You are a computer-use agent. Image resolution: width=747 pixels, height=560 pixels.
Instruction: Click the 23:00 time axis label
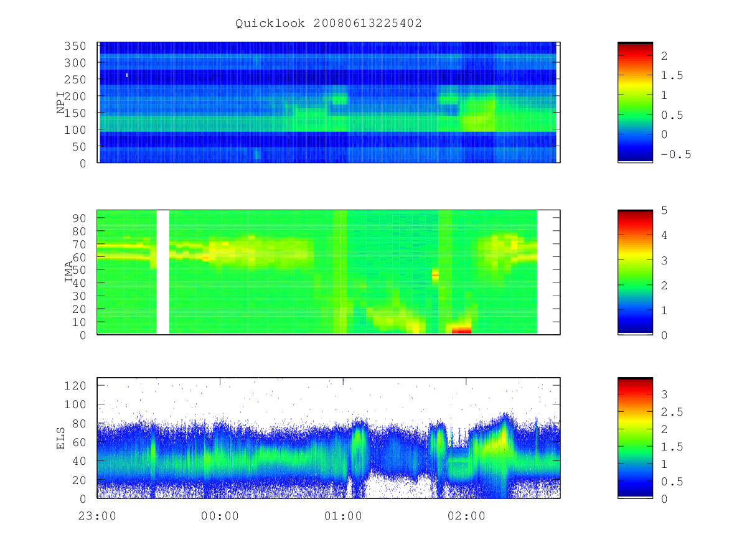[x=97, y=516]
